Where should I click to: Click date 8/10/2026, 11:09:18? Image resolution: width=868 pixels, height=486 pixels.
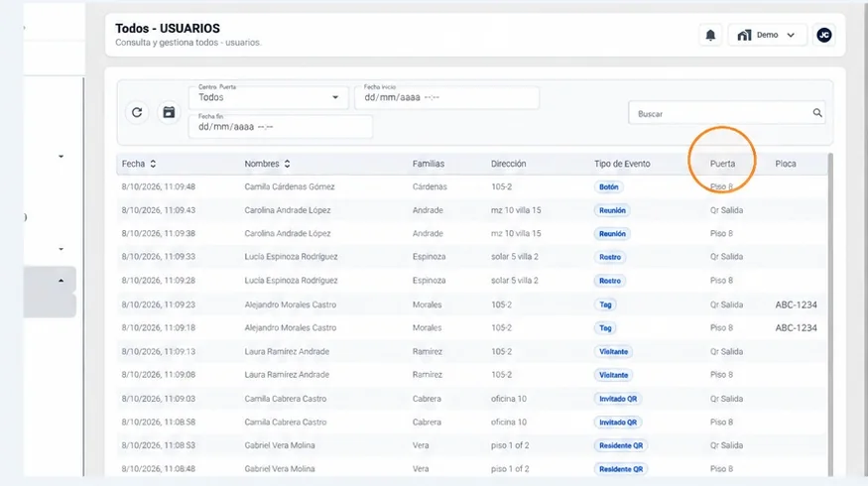[159, 327]
